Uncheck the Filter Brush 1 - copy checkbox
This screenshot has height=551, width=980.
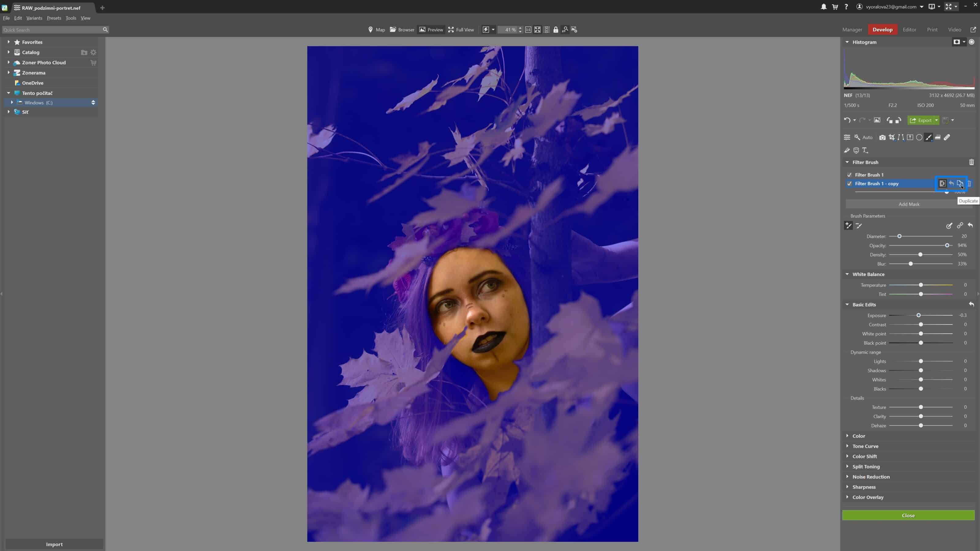[x=850, y=184]
